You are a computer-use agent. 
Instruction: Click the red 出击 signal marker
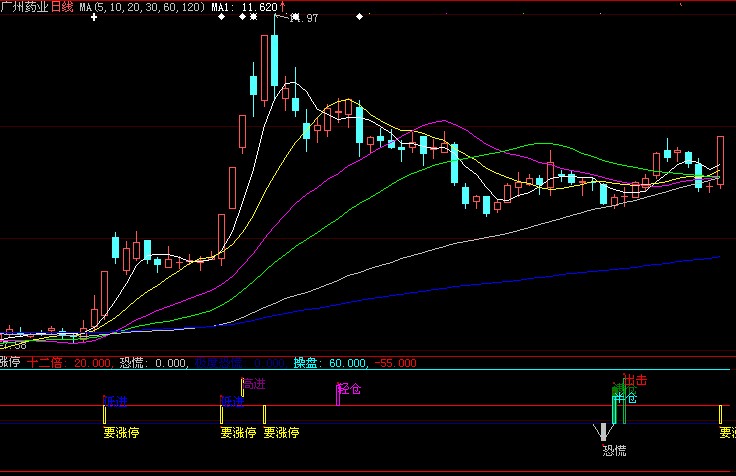click(x=634, y=380)
